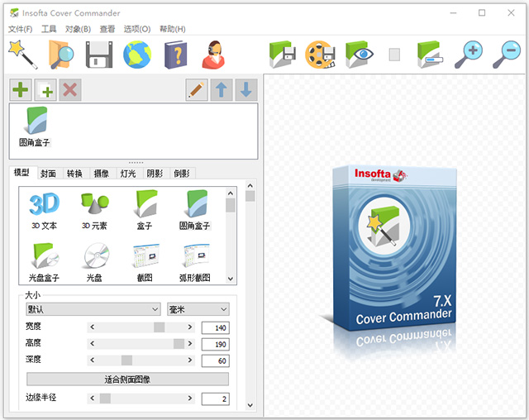This screenshot has width=529, height=420.
Task: Choose the 截图 screenshot model
Action: click(145, 262)
